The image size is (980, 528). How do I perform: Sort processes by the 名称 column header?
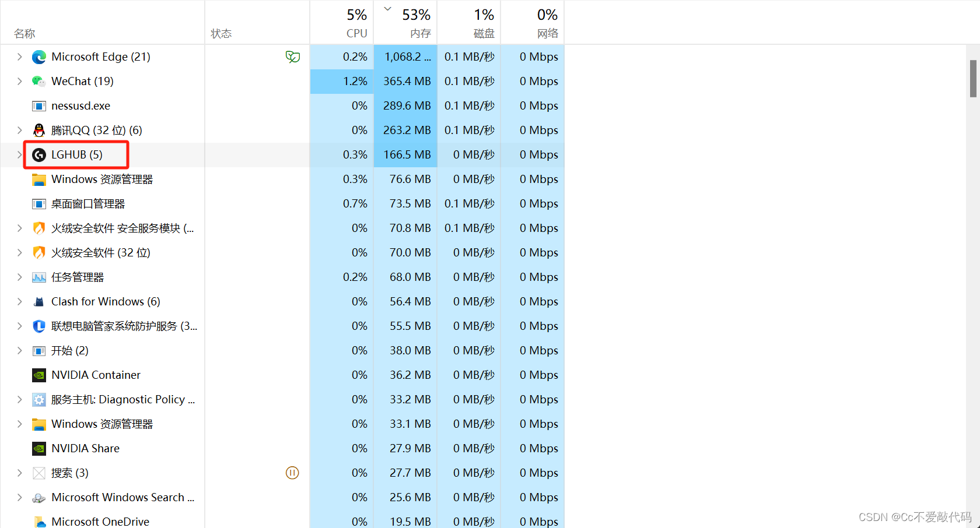coord(102,22)
